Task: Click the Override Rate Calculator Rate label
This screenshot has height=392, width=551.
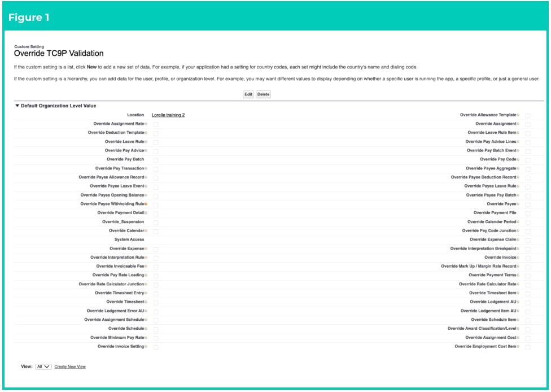Action: [487, 284]
